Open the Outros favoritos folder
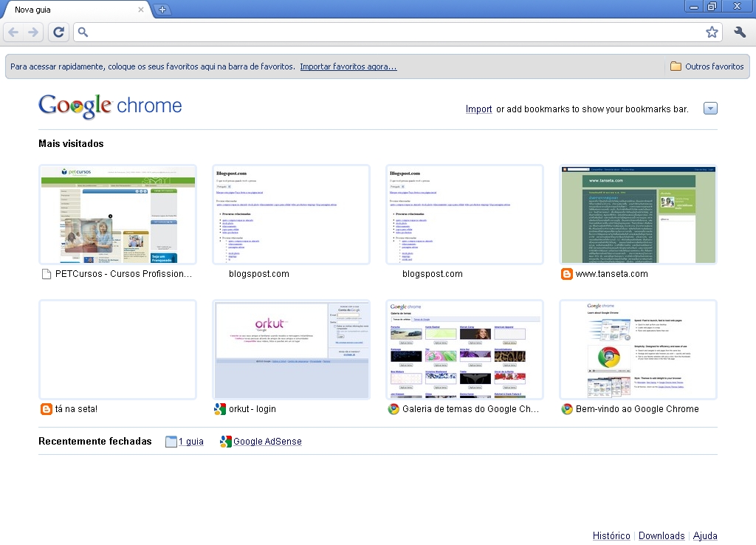Screen dimensions: 756x545 (x=707, y=66)
